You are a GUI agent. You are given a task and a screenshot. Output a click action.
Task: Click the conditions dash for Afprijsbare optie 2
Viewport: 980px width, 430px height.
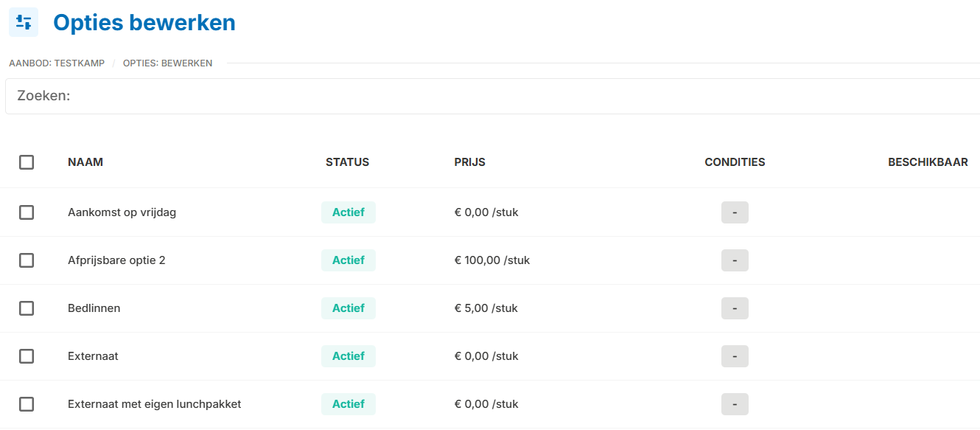point(735,260)
